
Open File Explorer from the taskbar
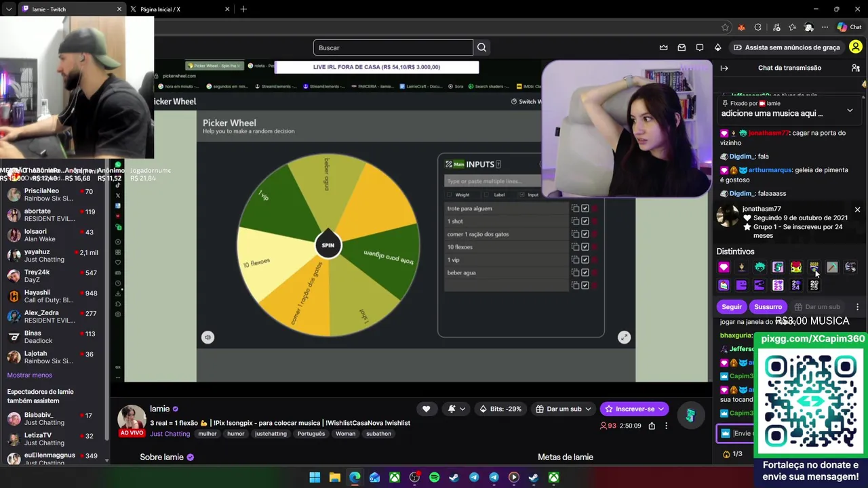point(334,478)
